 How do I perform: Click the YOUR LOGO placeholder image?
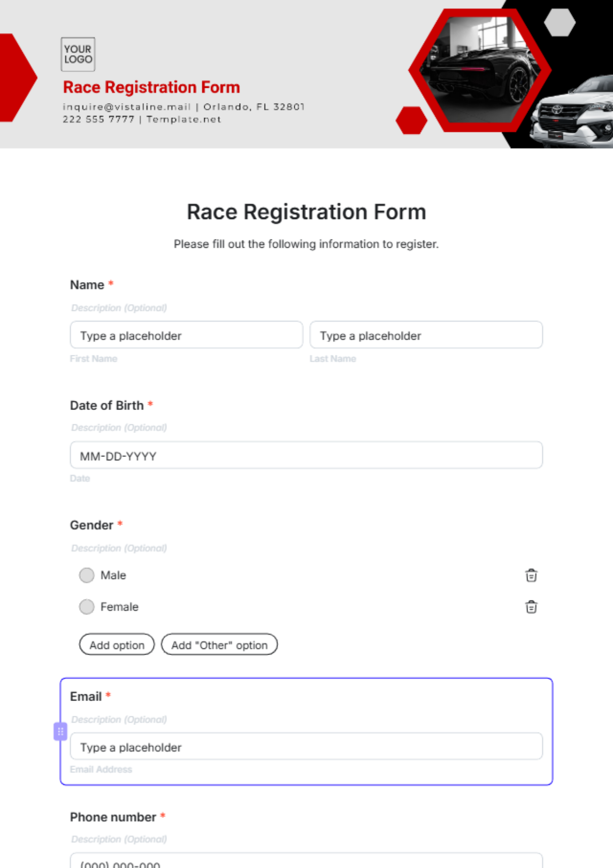[x=77, y=53]
